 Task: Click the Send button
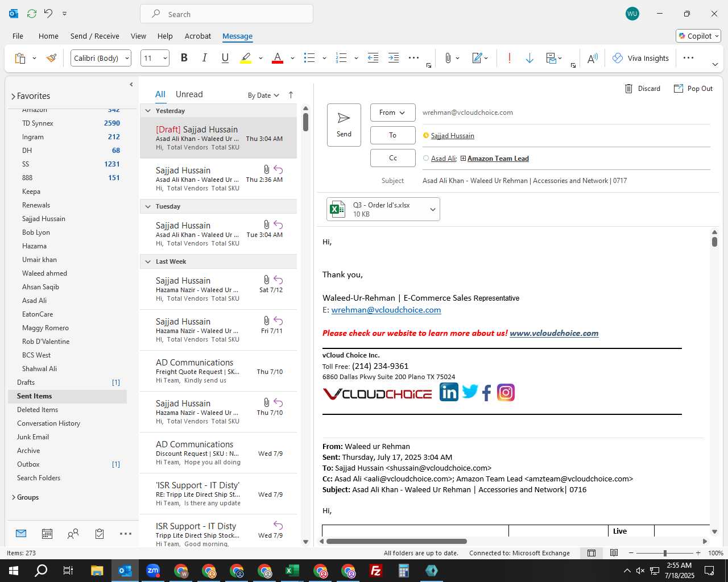pos(344,125)
